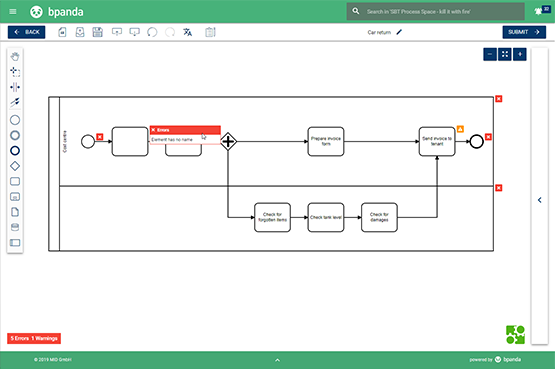The height and width of the screenshot is (369, 555).
Task: Submit the process with SUBMIT button
Action: click(x=524, y=32)
